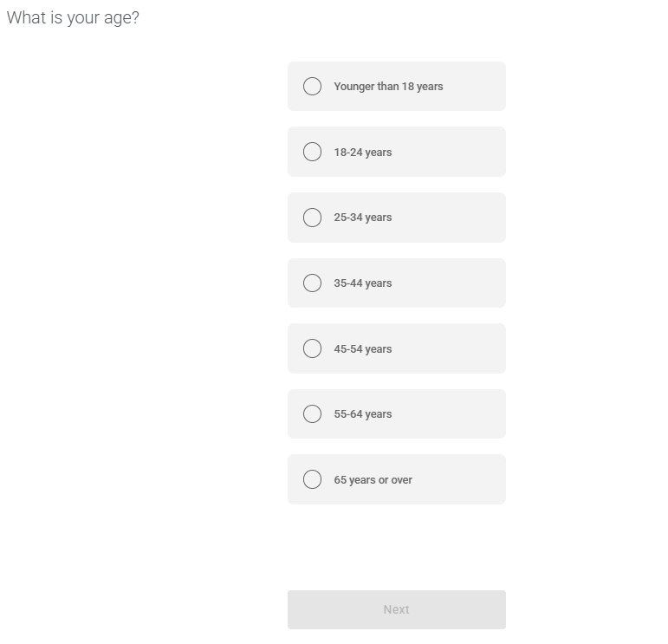Check the '65 years or over' radio button
This screenshot has height=644, width=668.
click(313, 479)
